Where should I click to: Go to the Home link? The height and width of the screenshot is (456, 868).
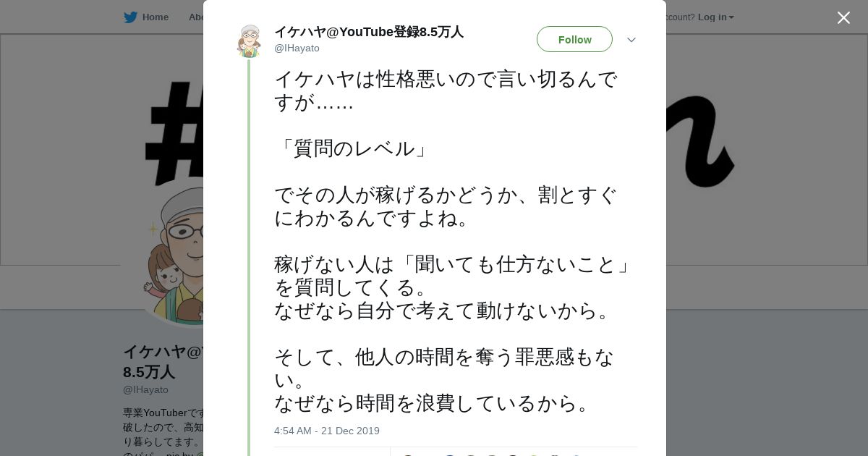(155, 17)
